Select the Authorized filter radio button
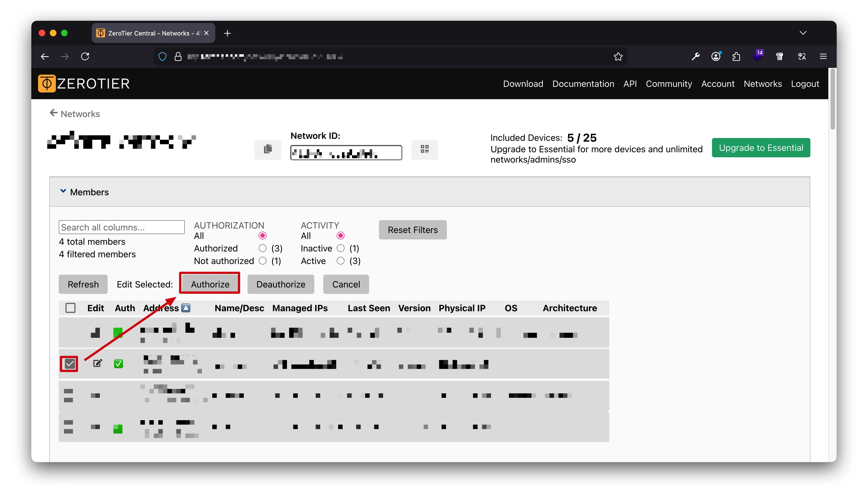 [263, 248]
